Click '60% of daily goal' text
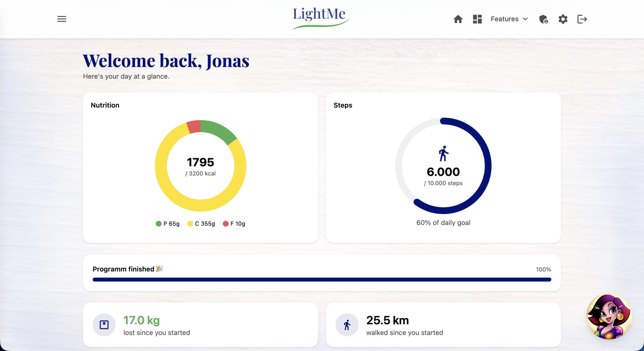 (443, 223)
